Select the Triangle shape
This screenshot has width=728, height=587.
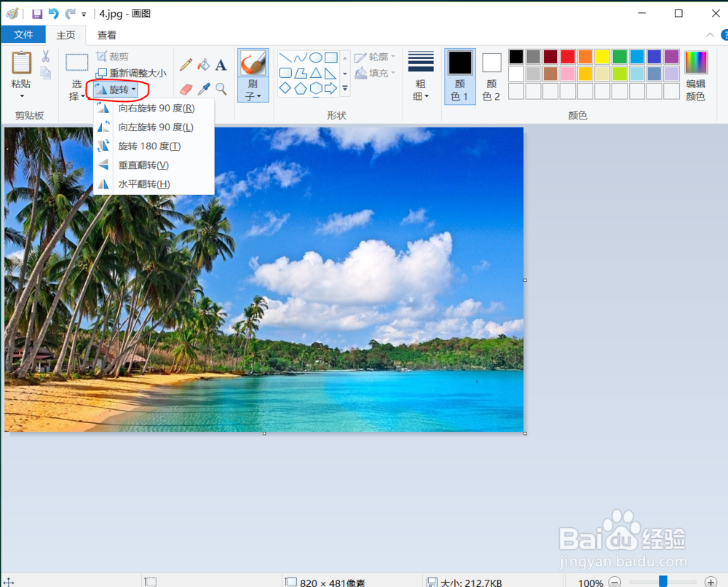point(316,73)
